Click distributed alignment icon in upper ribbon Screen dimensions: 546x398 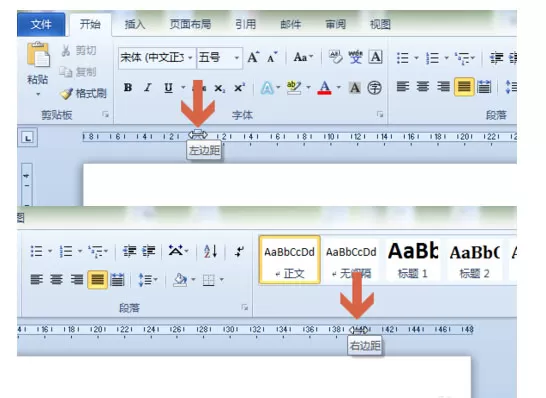point(484,87)
